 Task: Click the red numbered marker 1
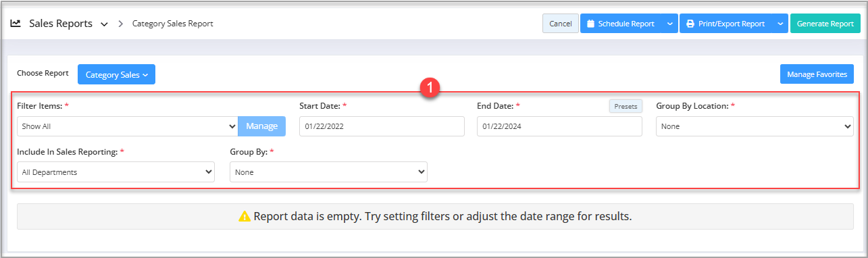point(430,88)
